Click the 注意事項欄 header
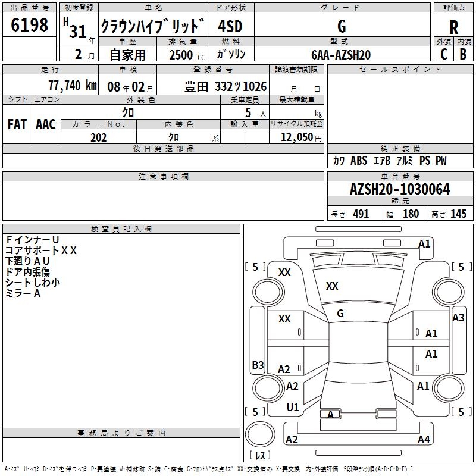Screen dimensions: 476x476 coord(163,176)
